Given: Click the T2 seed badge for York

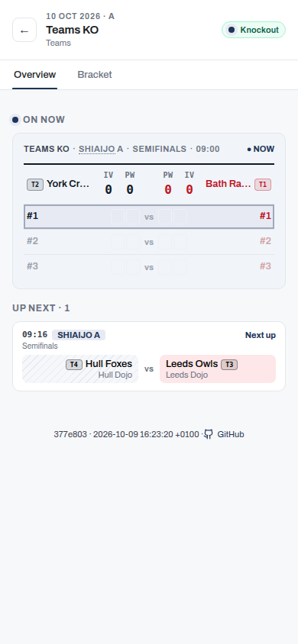Looking at the screenshot, I should pyautogui.click(x=35, y=185).
